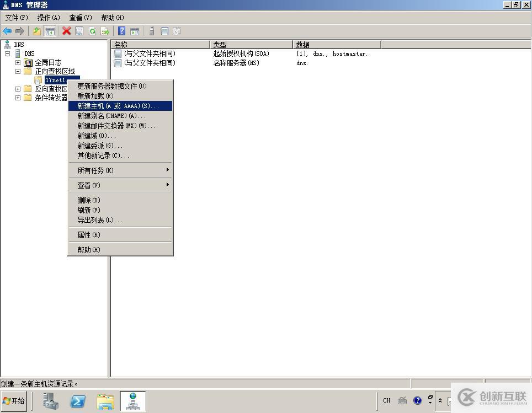Image resolution: width=532 pixels, height=413 pixels.
Task: Open Properties using the properties toolbar icon
Action: [x=79, y=31]
